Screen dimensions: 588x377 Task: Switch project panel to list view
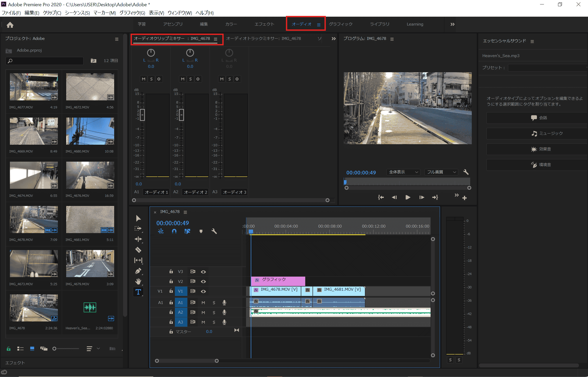(20, 349)
